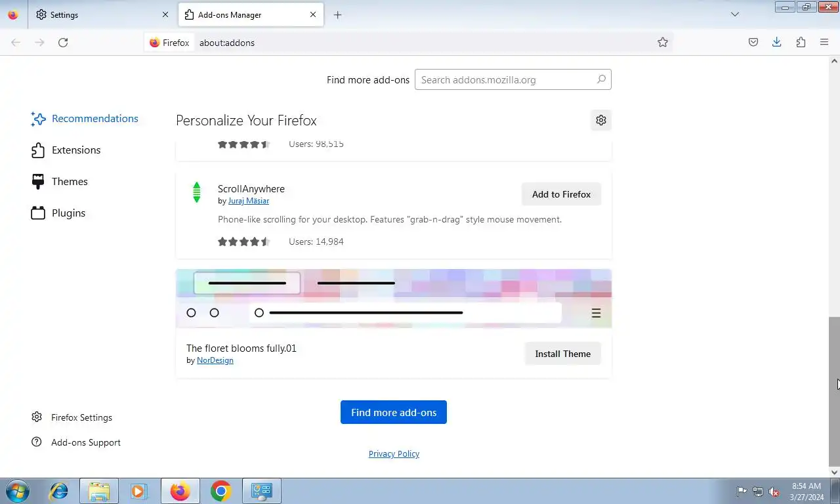Open Windows Explorer from taskbar
This screenshot has width=840, height=504.
pos(99,491)
